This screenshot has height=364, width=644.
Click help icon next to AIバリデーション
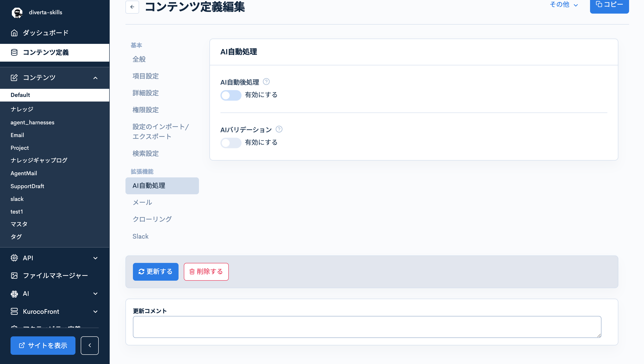[x=279, y=129]
